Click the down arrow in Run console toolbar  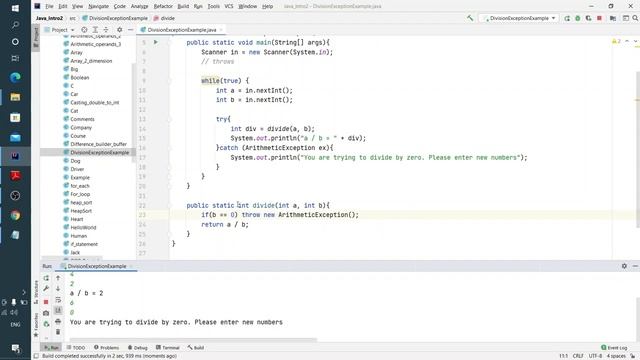tap(58, 289)
